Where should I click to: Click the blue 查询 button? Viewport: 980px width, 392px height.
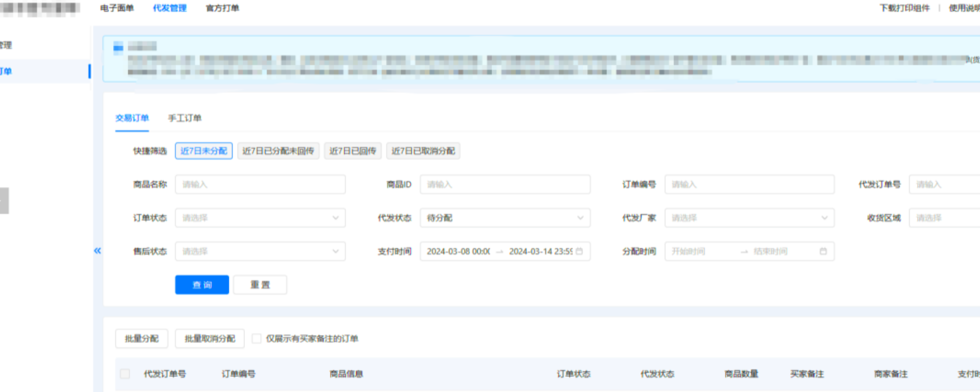[202, 285]
